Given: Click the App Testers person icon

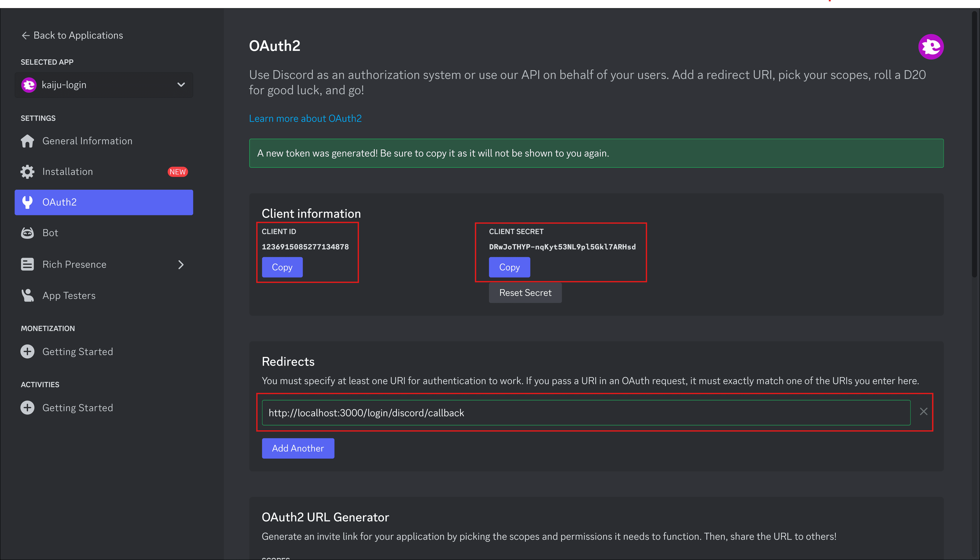Looking at the screenshot, I should (27, 295).
